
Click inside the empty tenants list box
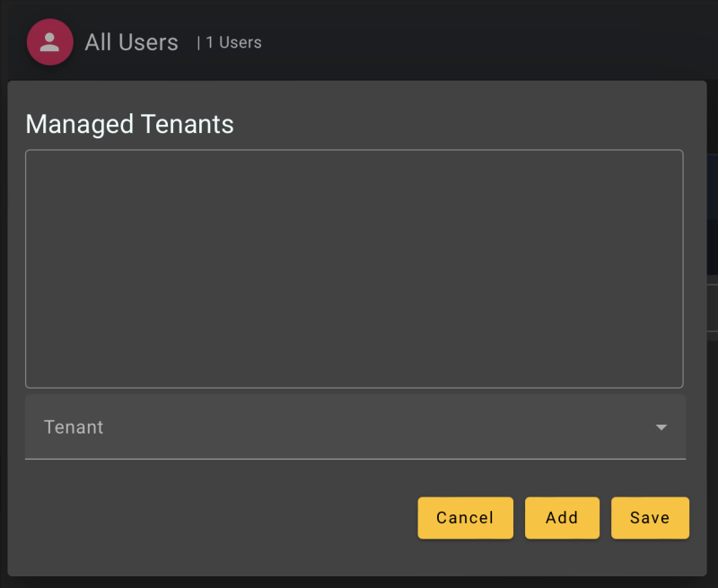click(x=355, y=268)
